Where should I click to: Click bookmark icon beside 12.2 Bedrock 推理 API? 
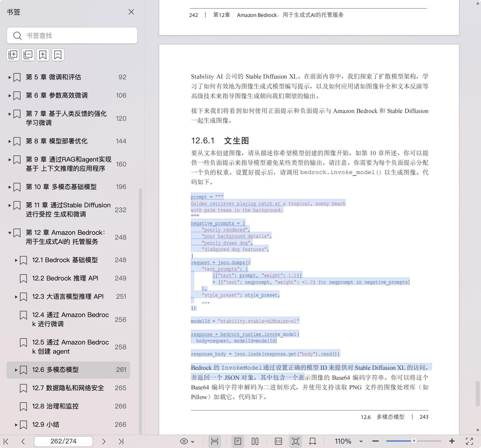(23, 279)
